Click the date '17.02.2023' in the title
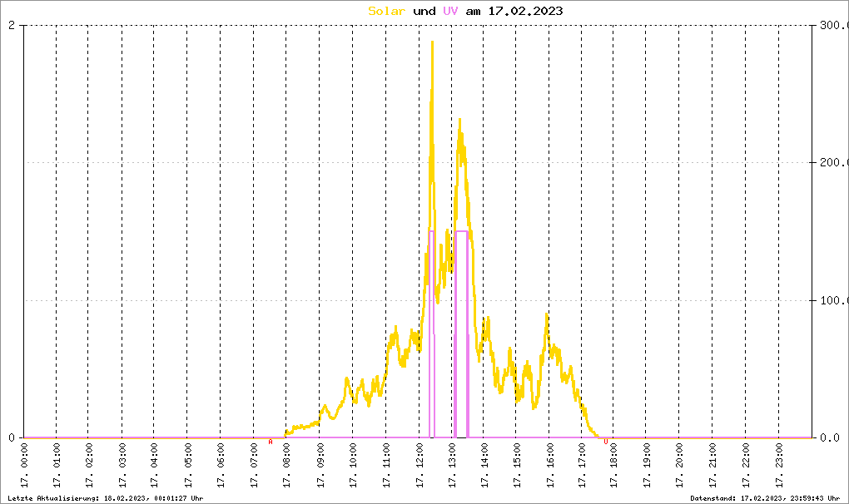 (525, 11)
